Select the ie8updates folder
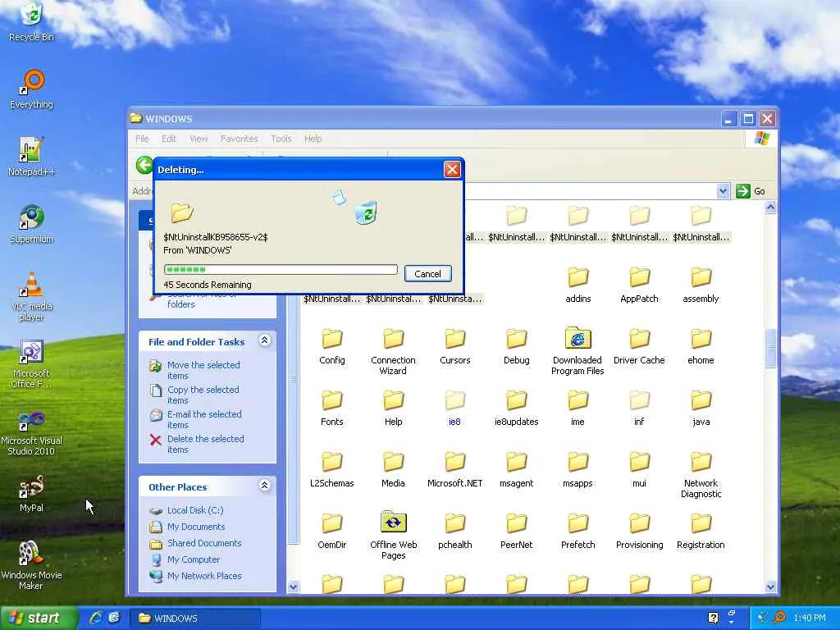 pos(517,408)
